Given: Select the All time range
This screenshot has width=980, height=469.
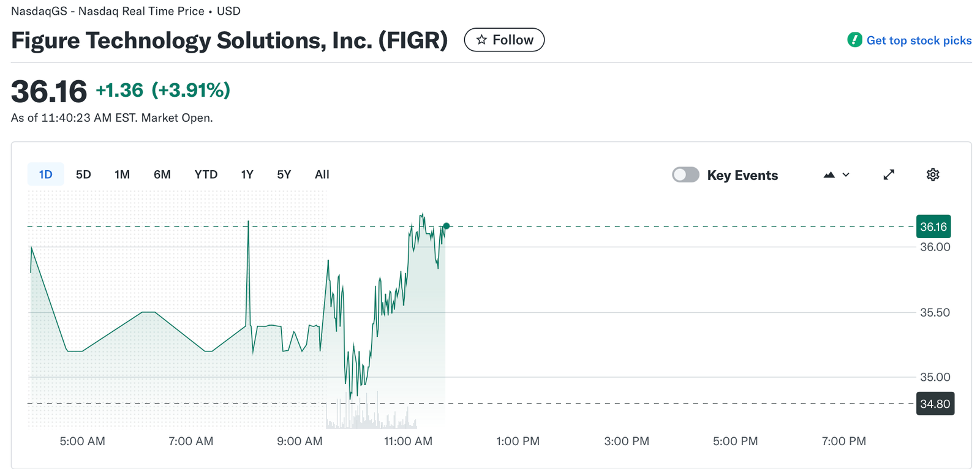Looking at the screenshot, I should tap(322, 174).
